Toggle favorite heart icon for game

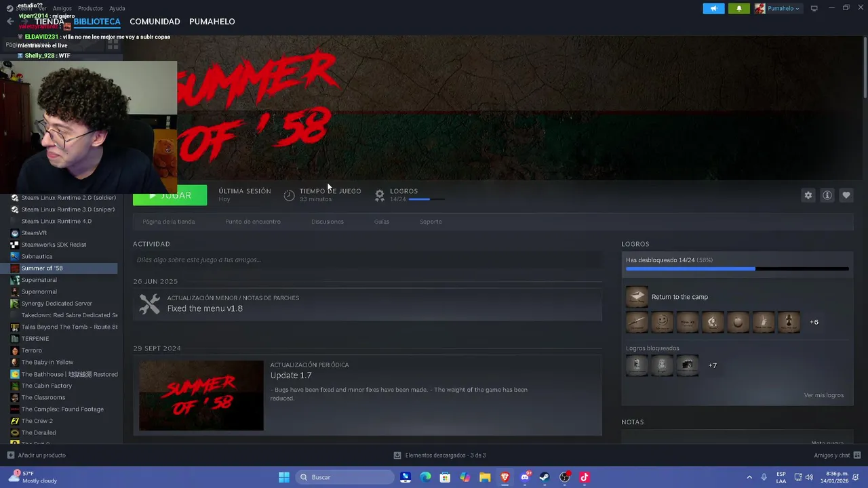pos(846,195)
